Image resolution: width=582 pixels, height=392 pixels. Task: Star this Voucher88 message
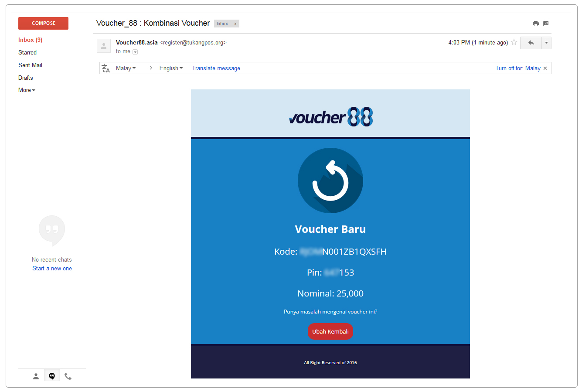[x=514, y=42]
